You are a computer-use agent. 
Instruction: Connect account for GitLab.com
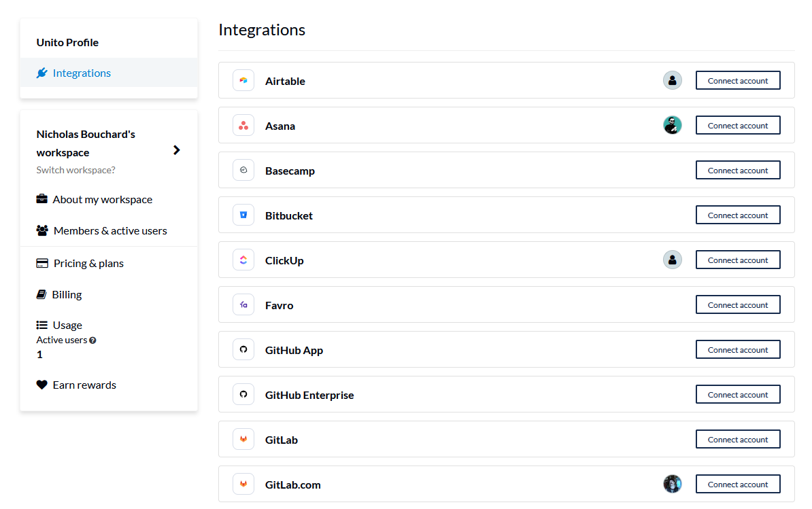pyautogui.click(x=738, y=484)
